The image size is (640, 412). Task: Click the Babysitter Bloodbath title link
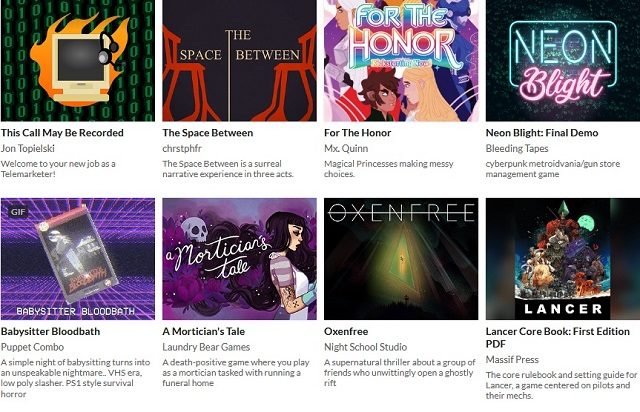point(50,331)
